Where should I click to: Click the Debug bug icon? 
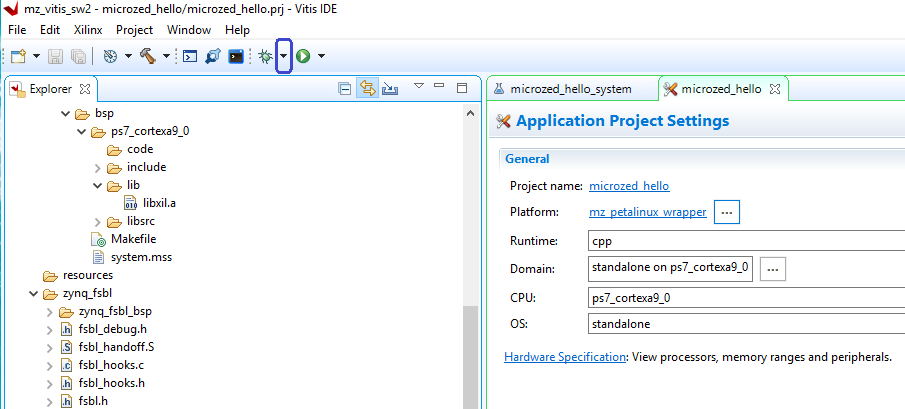[265, 56]
